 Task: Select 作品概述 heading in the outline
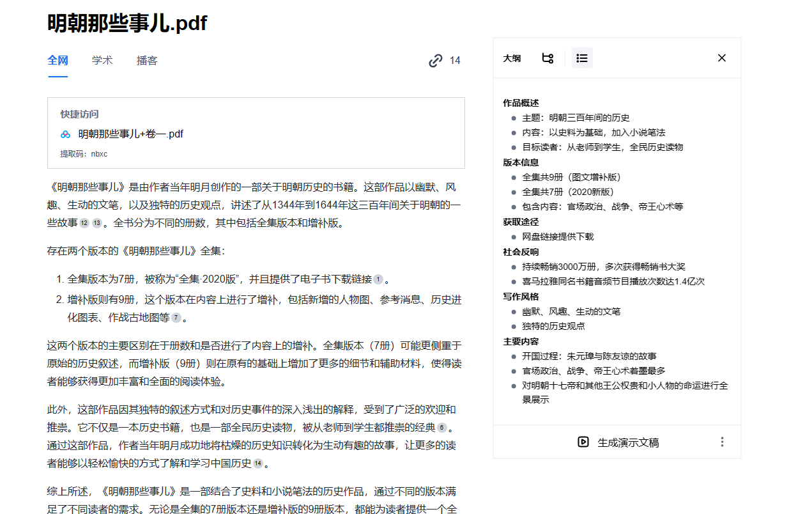[521, 103]
